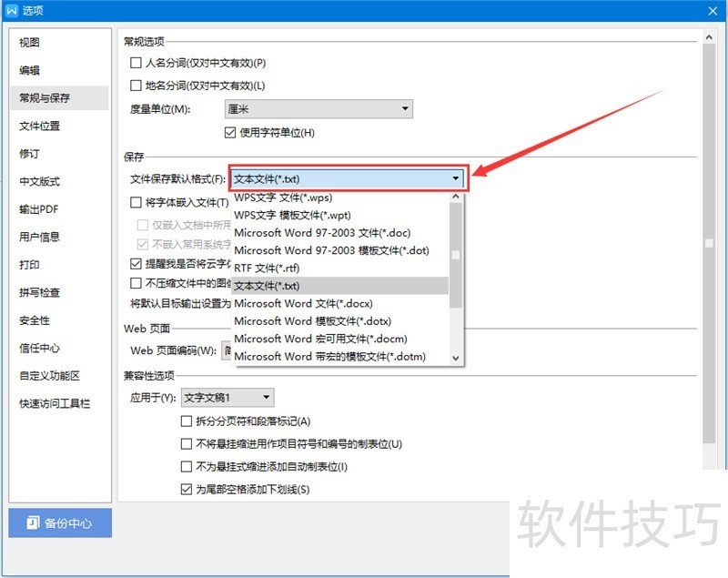Click the WPS logo icon in title bar
Viewport: 728px width, 578px height.
12,10
